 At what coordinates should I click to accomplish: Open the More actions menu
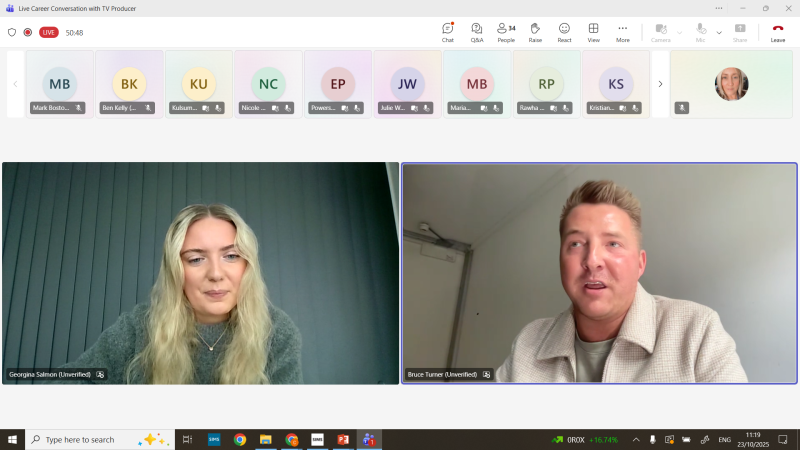[623, 32]
